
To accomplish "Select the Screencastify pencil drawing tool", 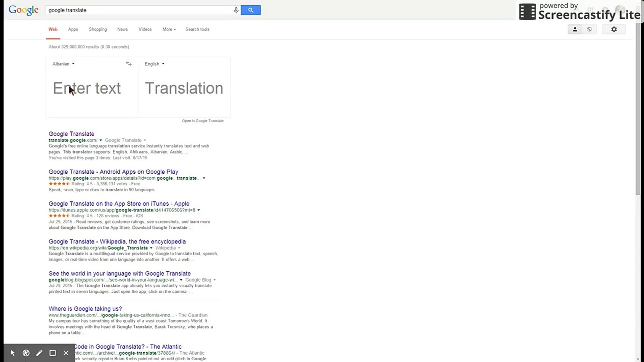I will [x=39, y=353].
